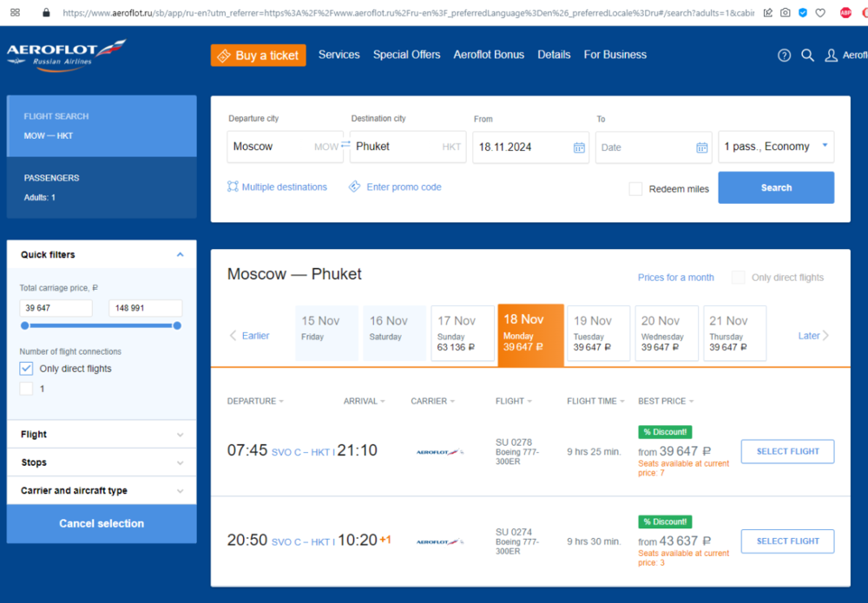Open the To date calendar icon
The width and height of the screenshot is (868, 603).
[702, 147]
